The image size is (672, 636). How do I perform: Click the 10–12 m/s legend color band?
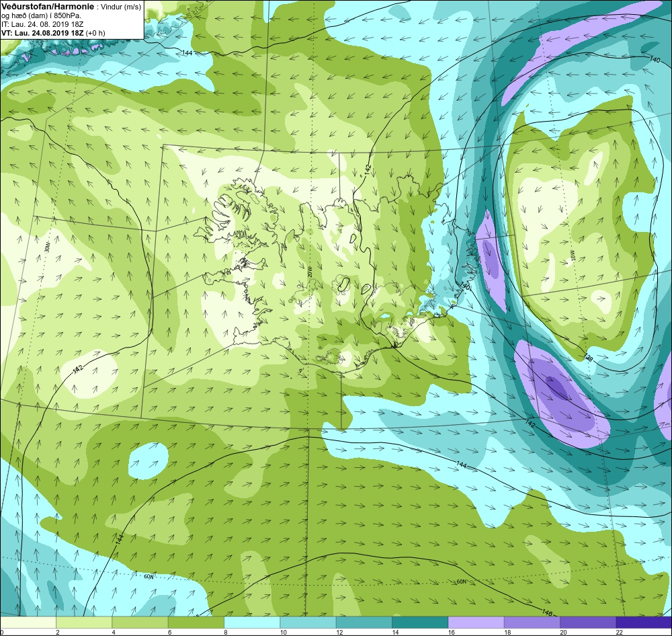[x=308, y=623]
